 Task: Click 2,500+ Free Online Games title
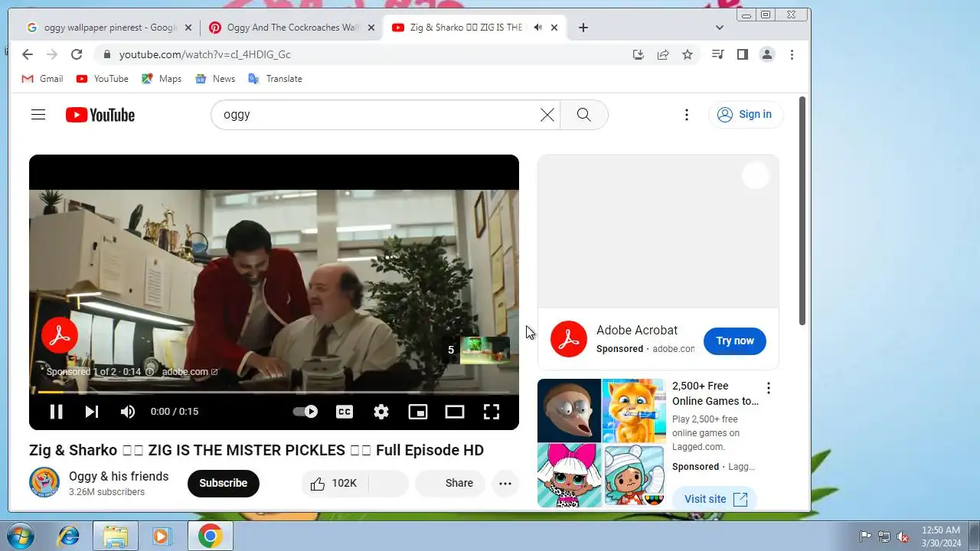pos(715,393)
